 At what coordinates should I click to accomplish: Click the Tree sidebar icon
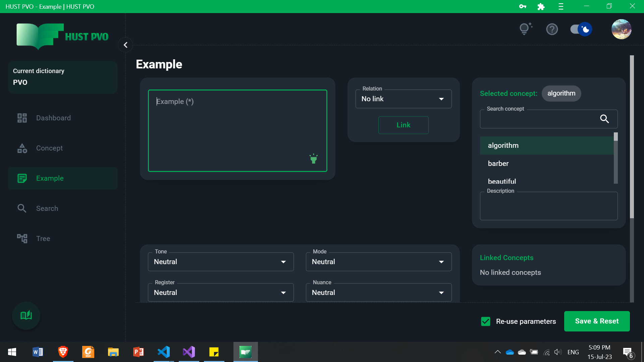coord(22,238)
